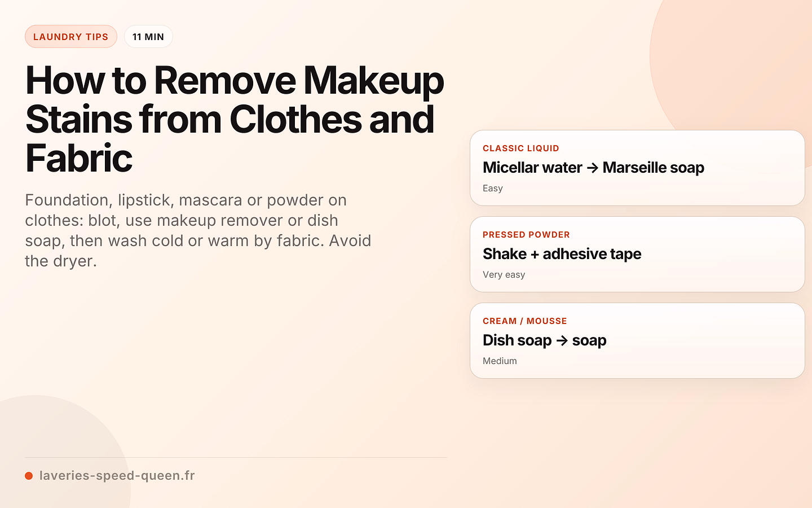
Task: Click the Very easy difficulty text
Action: pyautogui.click(x=504, y=275)
